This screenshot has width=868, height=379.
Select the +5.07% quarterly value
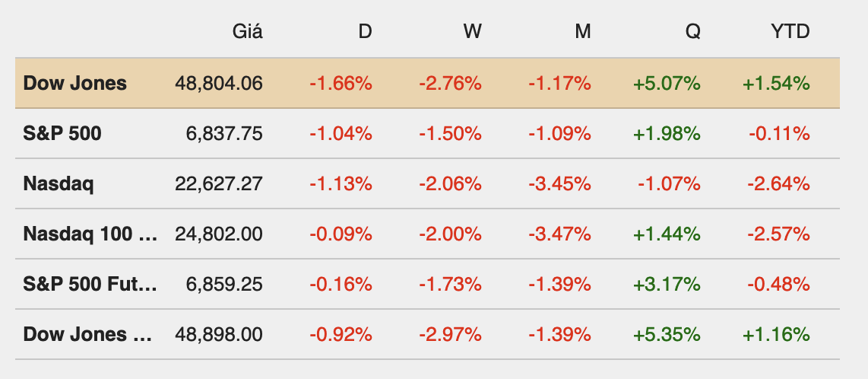667,83
